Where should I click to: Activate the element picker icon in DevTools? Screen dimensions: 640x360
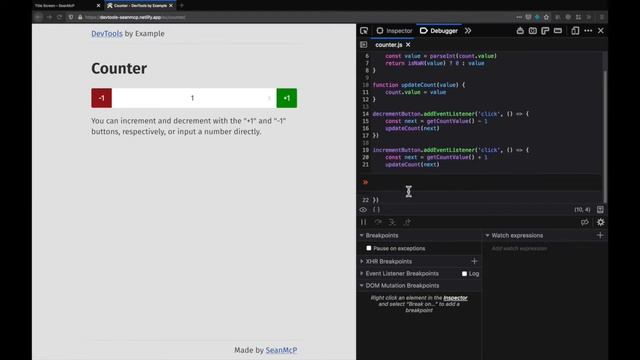pyautogui.click(x=364, y=31)
